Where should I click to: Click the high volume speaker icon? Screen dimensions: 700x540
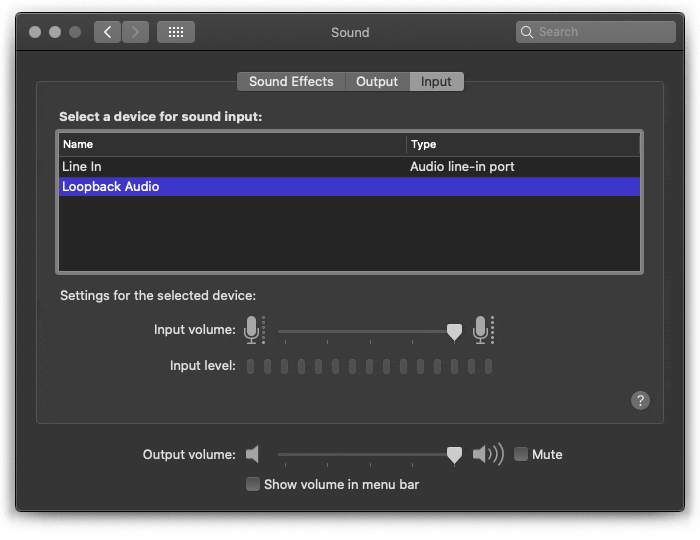coord(488,454)
